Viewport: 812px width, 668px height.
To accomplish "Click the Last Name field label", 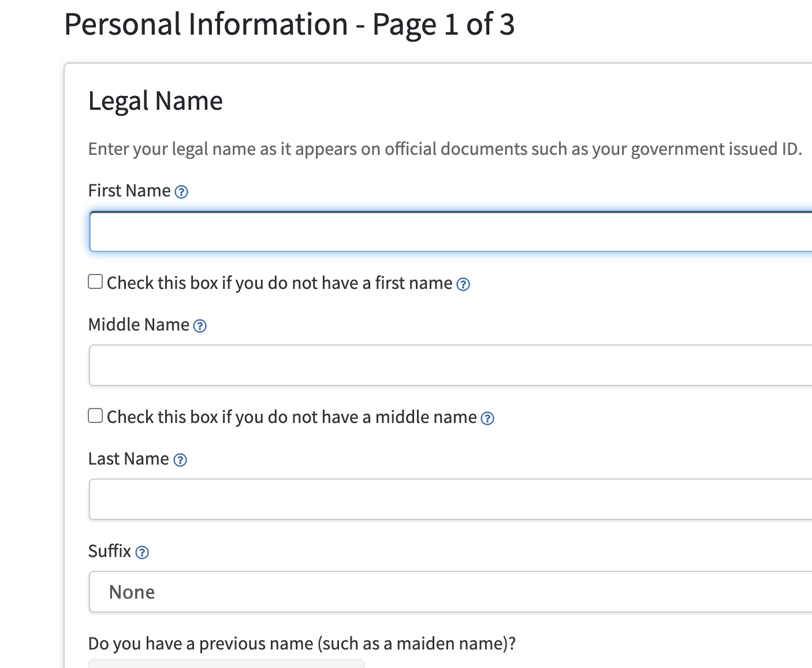I will pos(128,459).
